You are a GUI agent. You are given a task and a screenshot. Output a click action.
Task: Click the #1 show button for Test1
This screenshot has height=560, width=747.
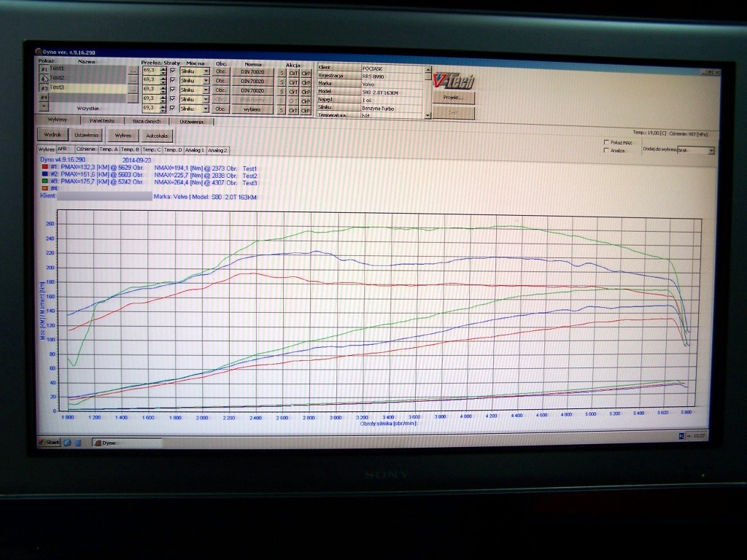pos(44,69)
